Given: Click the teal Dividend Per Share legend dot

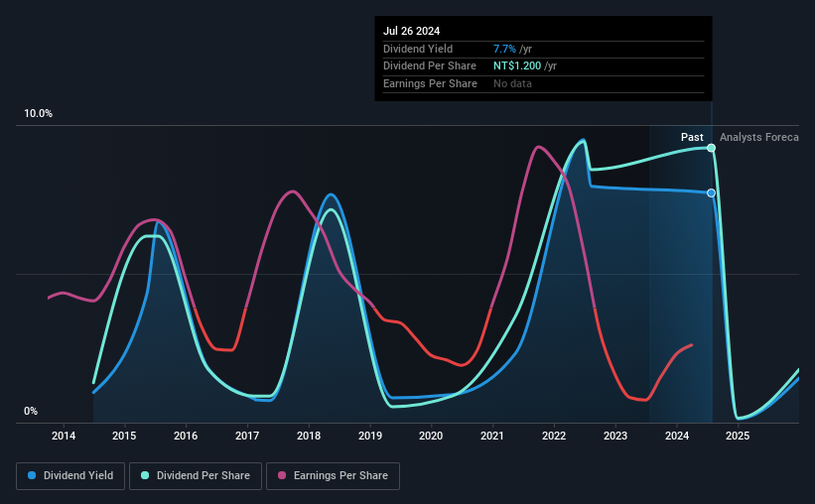Looking at the screenshot, I should (x=145, y=475).
